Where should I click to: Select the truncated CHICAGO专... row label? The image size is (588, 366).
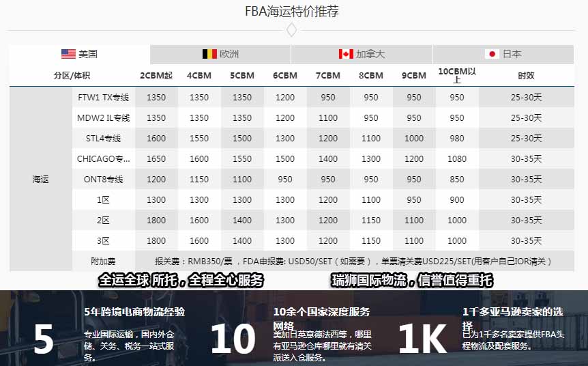(103, 159)
